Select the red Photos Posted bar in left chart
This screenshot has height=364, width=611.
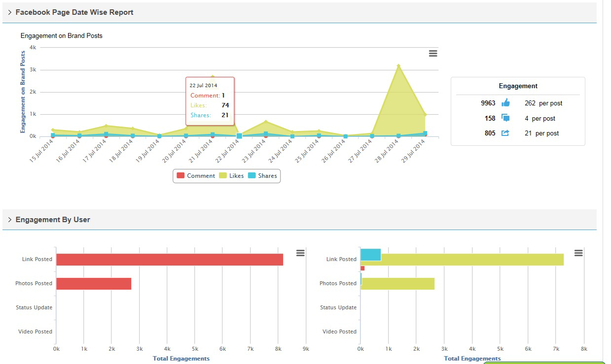pos(94,284)
